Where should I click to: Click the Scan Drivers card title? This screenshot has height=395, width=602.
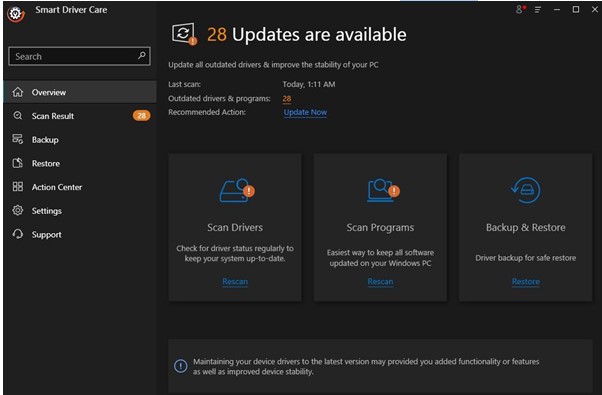(x=235, y=227)
